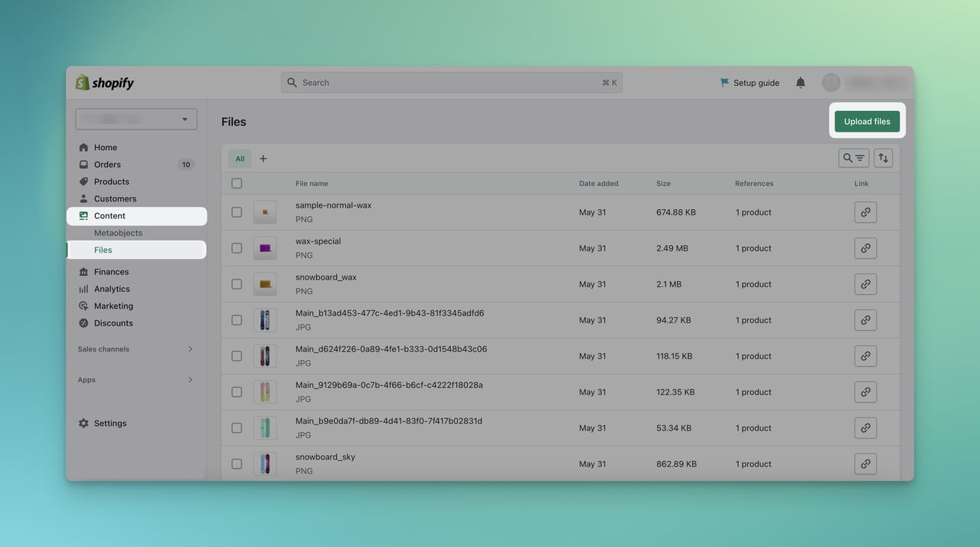
Task: Click the Size column header
Action: 663,184
